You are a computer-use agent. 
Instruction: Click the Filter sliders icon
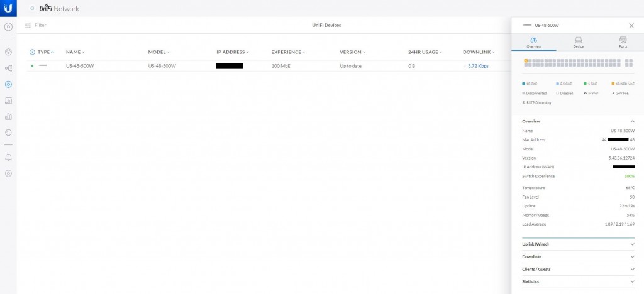point(28,25)
